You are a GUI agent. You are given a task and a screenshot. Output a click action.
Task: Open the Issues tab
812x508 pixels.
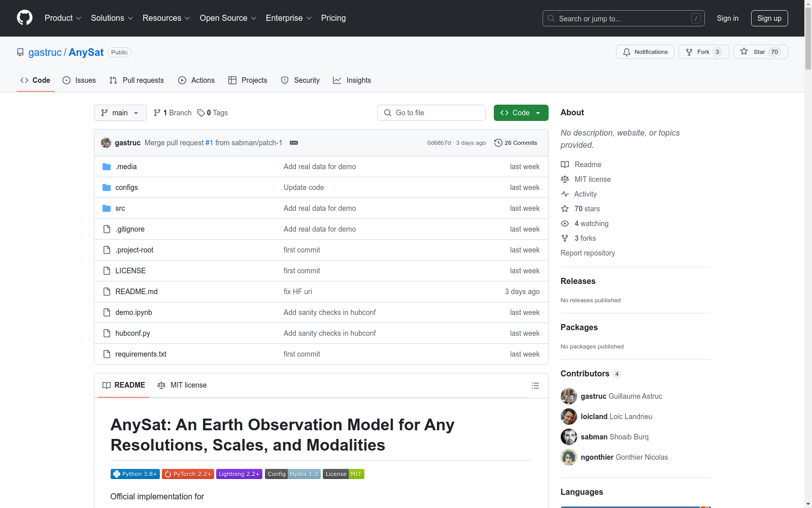(79, 80)
